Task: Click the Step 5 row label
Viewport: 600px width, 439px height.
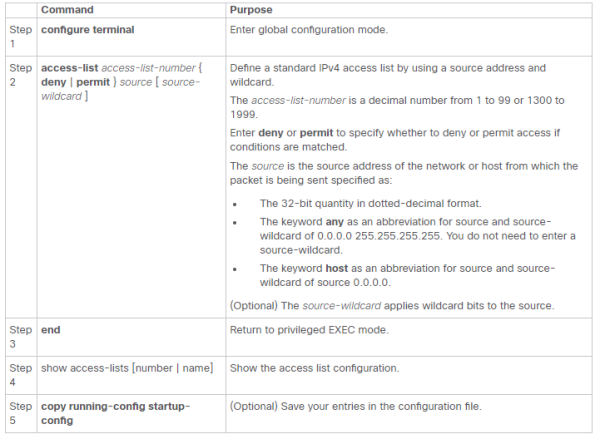Action: coord(21,413)
